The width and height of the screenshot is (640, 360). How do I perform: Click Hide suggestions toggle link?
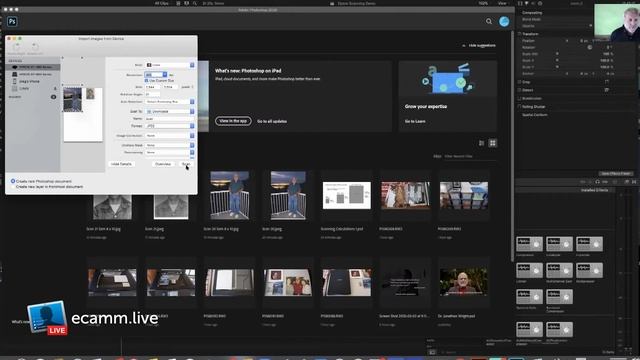479,46
